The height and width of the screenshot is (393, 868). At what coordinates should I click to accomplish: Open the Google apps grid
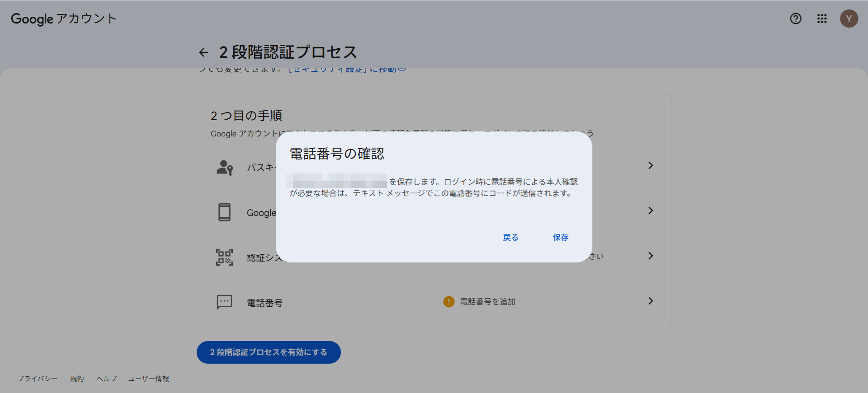tap(822, 19)
